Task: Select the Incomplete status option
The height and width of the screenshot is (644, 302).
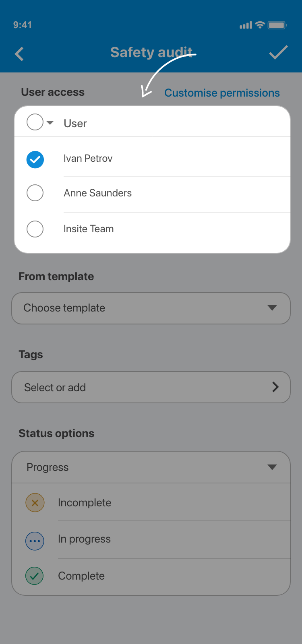Action: 85,503
